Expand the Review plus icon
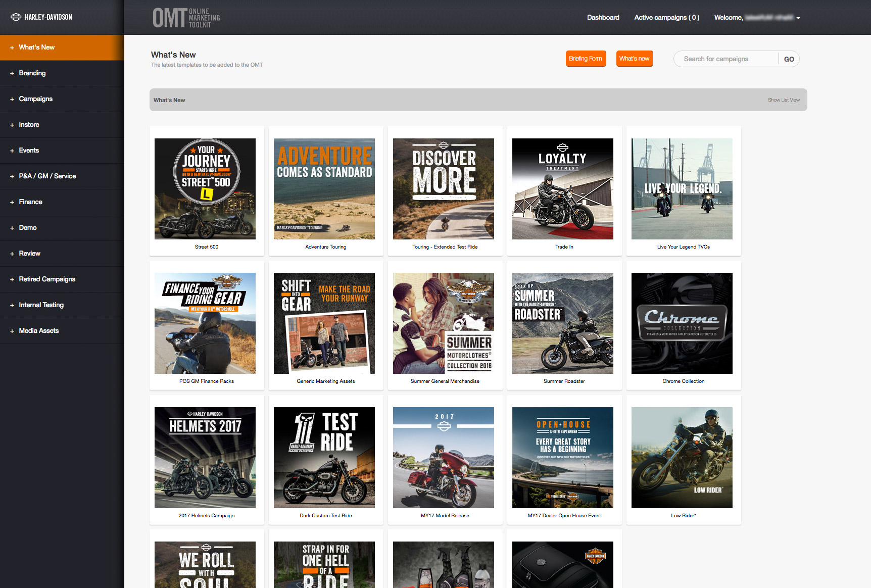 (x=12, y=254)
